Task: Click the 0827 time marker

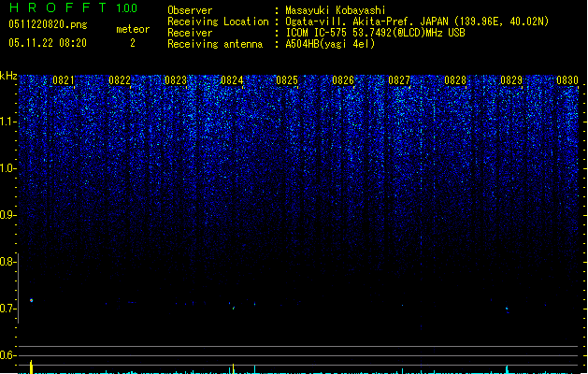Action: click(399, 80)
